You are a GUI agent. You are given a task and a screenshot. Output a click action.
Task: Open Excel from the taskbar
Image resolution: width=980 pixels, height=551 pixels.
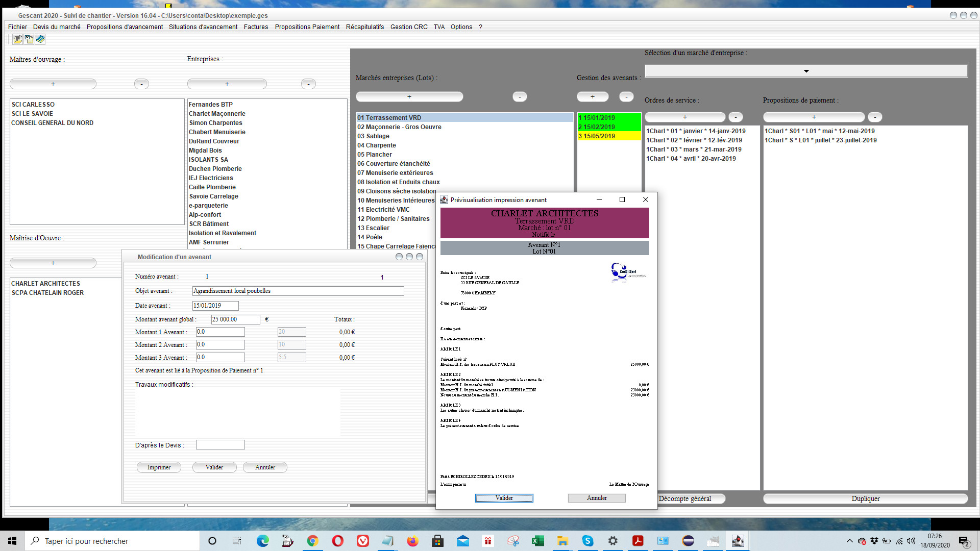click(537, 541)
